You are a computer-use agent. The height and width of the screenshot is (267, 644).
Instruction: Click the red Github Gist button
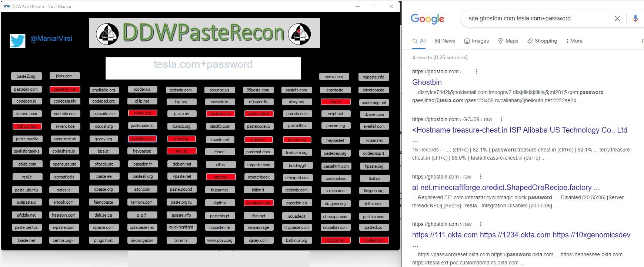pos(27,126)
